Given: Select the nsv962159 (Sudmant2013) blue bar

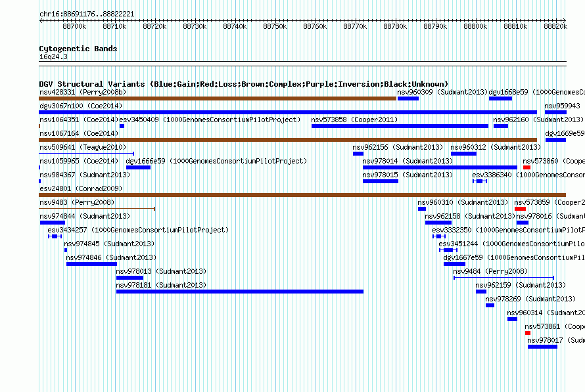Looking at the screenshot, I should click(x=481, y=292).
